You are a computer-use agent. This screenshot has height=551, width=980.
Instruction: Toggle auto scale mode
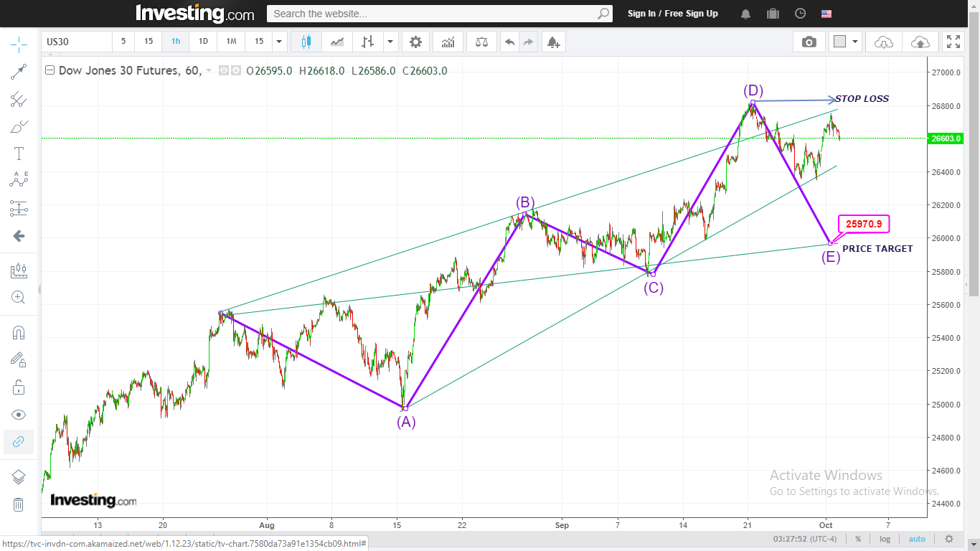tap(917, 539)
